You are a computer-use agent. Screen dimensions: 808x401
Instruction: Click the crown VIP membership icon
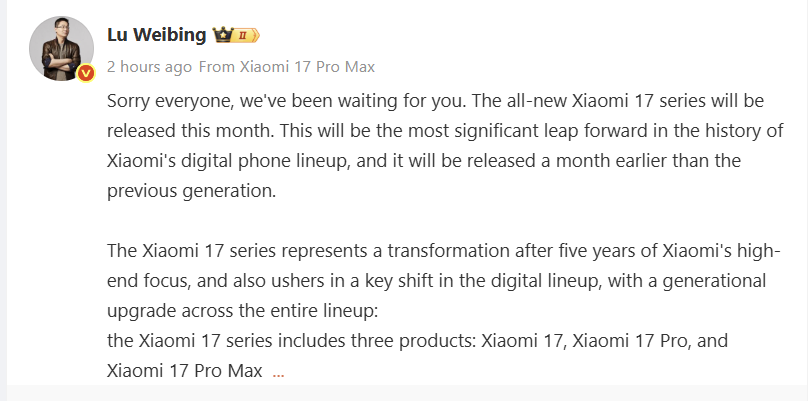pyautogui.click(x=222, y=36)
